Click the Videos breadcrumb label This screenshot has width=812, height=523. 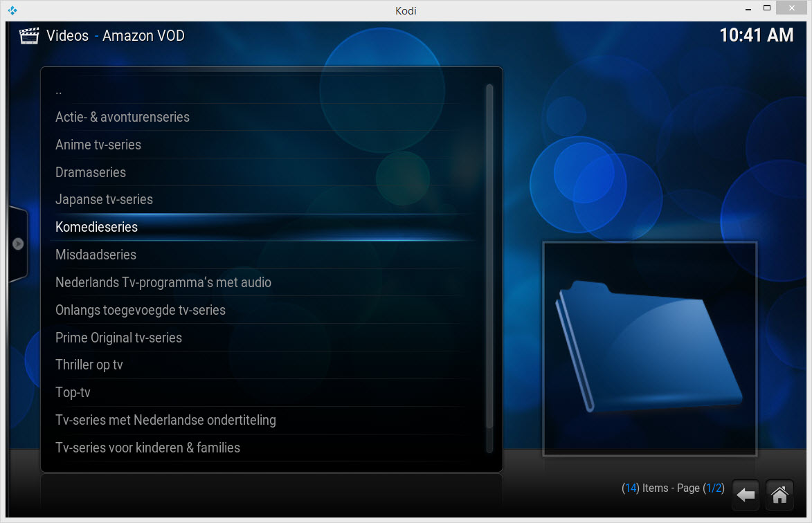pos(67,35)
